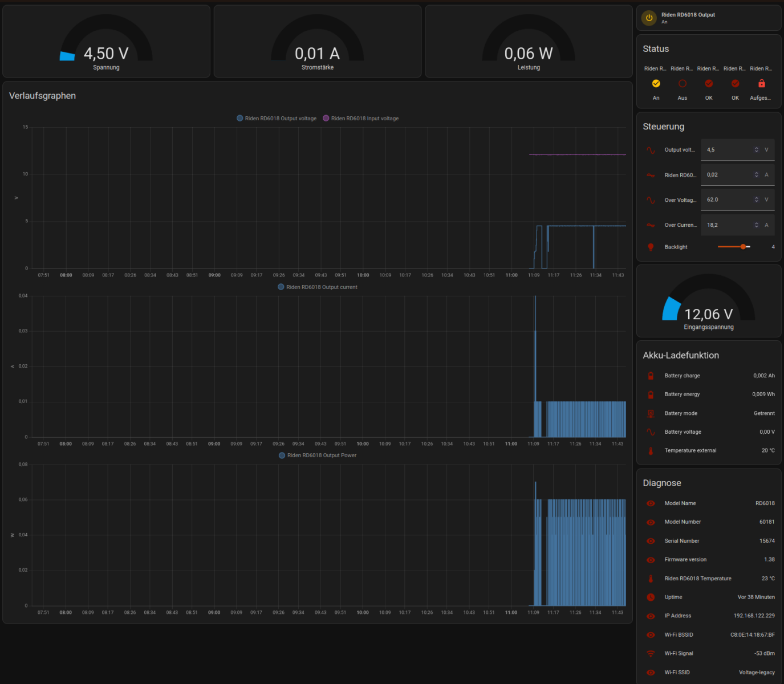Click the eye icon beside Serial Number
The image size is (784, 684).
[651, 541]
